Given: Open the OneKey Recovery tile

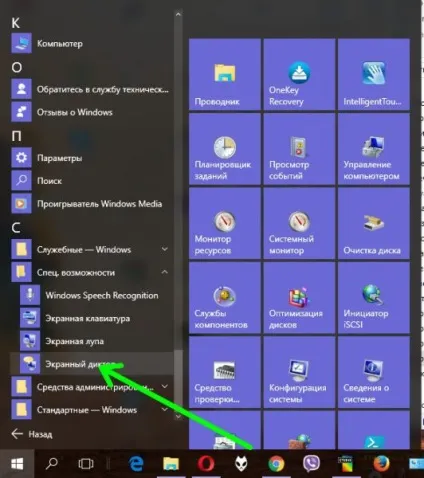Looking at the screenshot, I should [299, 74].
